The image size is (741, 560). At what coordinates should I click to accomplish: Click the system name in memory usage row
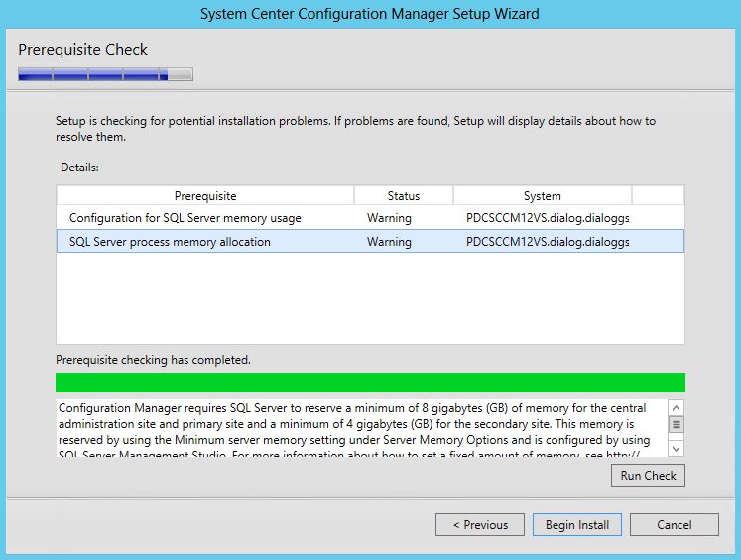click(x=548, y=218)
